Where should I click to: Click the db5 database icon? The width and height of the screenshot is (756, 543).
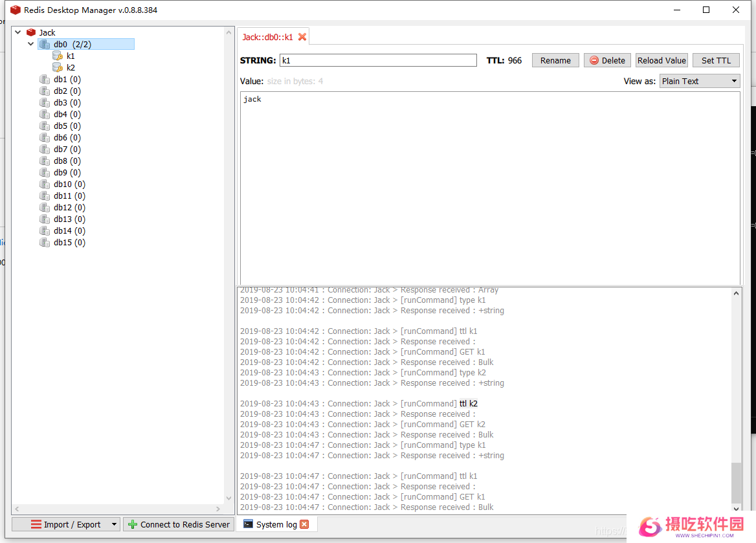coord(45,126)
